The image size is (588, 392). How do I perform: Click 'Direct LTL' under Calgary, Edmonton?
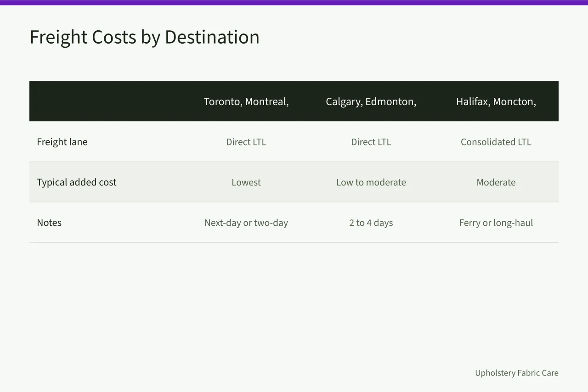pos(371,142)
